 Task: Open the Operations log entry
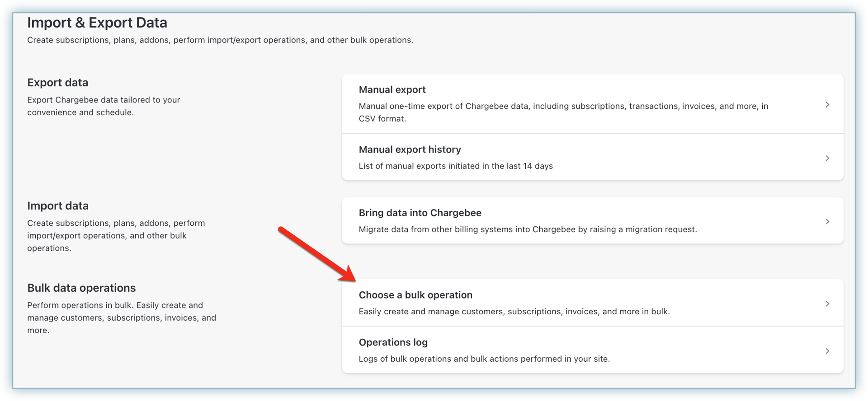point(393,342)
